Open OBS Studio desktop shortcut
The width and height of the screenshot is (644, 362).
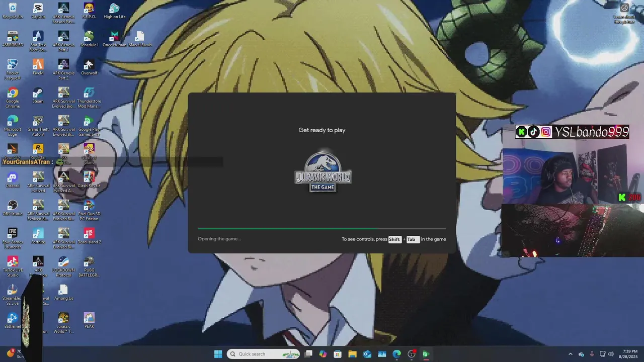tap(13, 208)
